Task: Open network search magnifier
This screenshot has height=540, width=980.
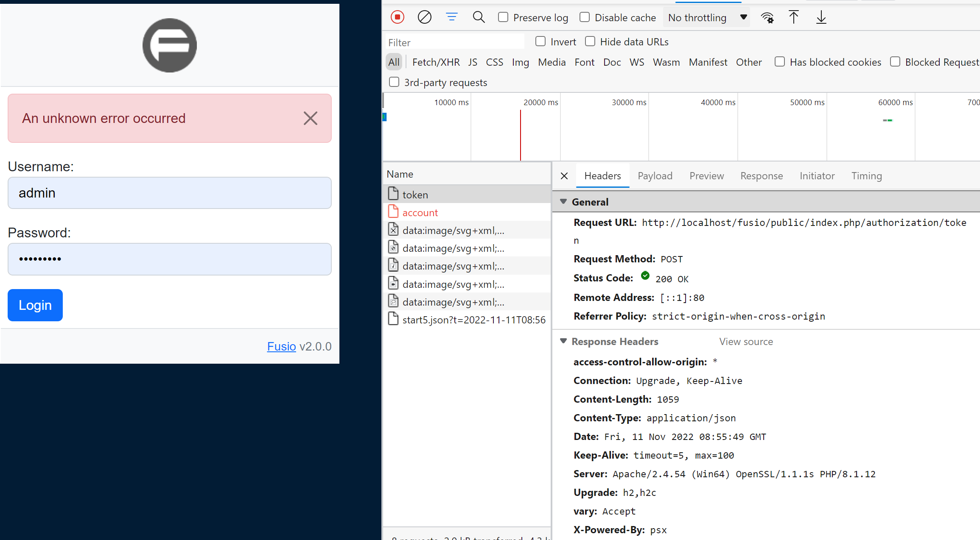Action: click(x=479, y=17)
